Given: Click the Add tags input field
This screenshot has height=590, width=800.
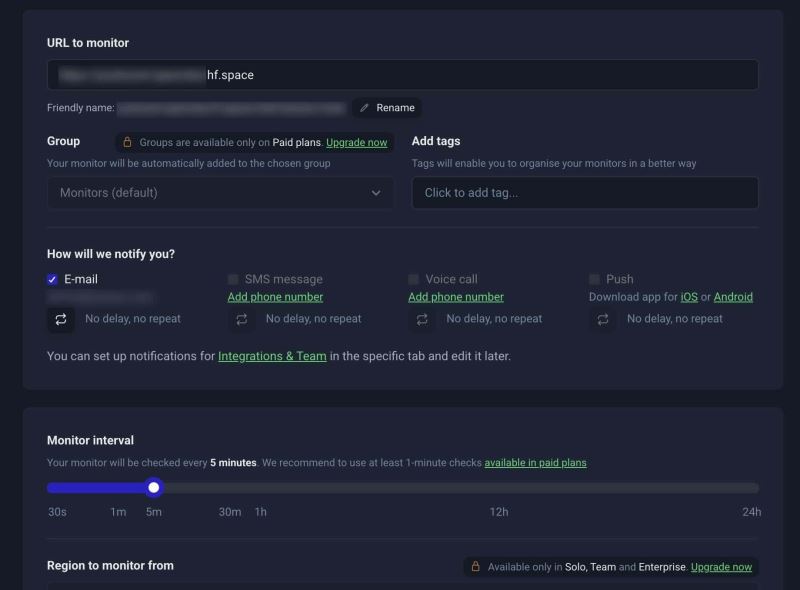Looking at the screenshot, I should tap(585, 193).
